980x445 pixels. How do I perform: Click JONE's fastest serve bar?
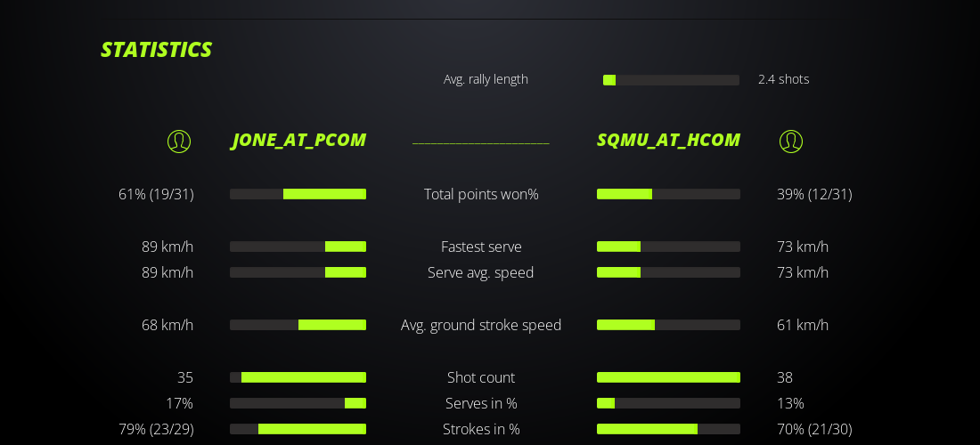click(298, 247)
